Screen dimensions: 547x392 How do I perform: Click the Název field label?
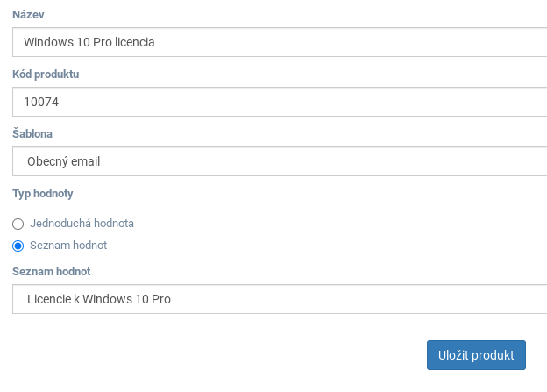point(28,15)
